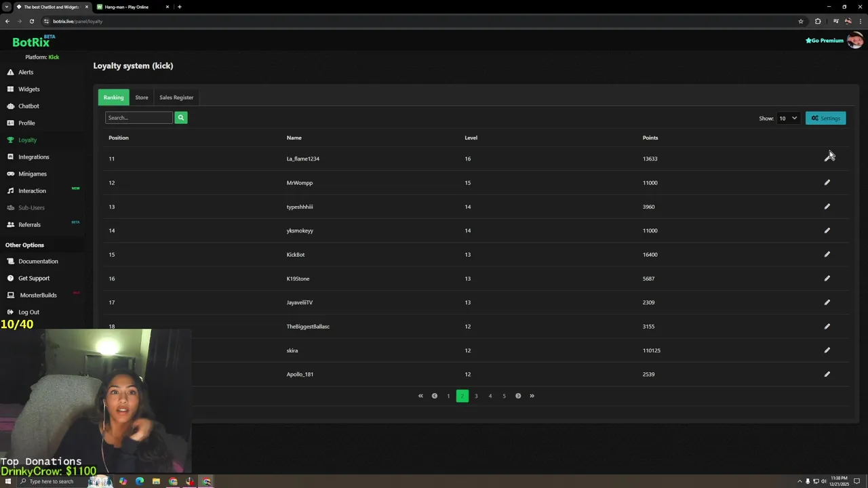Open browser extensions menu
Viewport: 868px width, 488px height.
click(818, 21)
